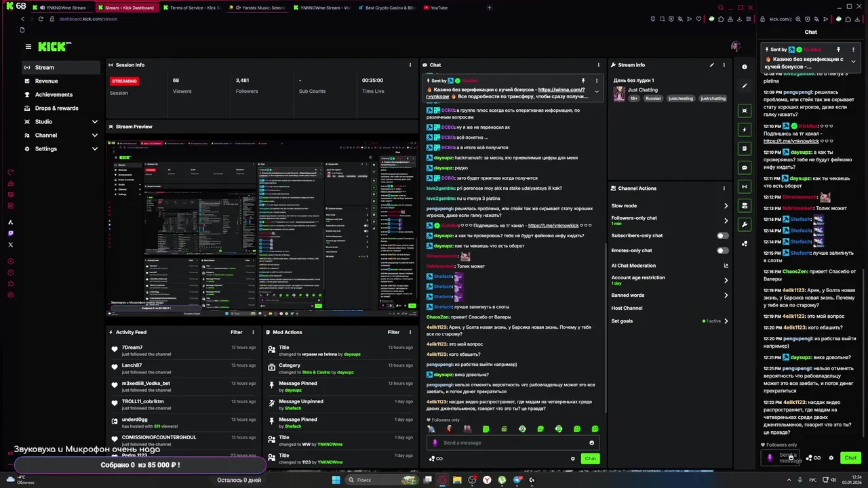Reload the page with the browser refresh button

click(x=41, y=19)
